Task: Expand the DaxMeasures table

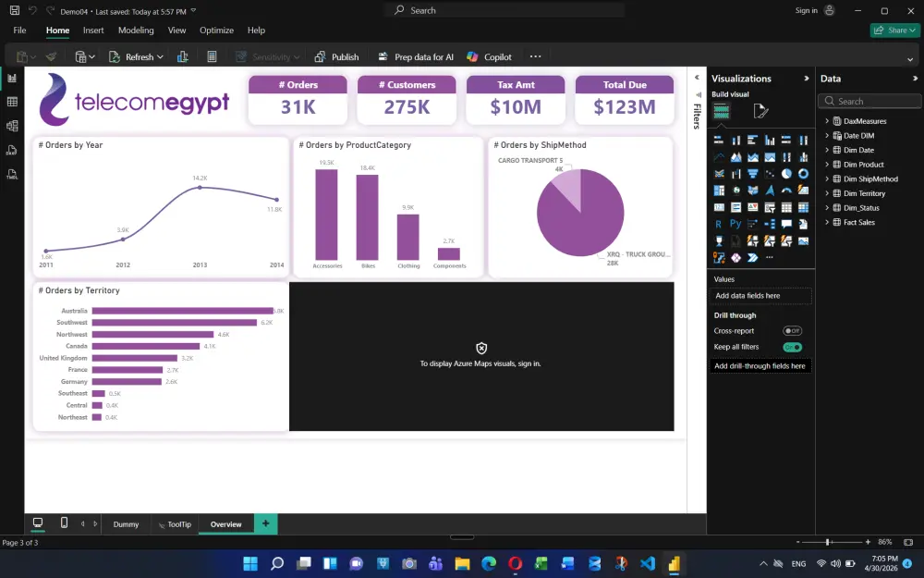Action: (827, 121)
